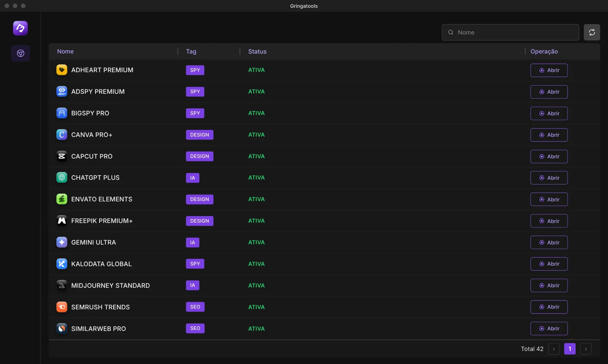Click the Gringatools logo in sidebar
Screen dimensions: 608x364
point(20,28)
